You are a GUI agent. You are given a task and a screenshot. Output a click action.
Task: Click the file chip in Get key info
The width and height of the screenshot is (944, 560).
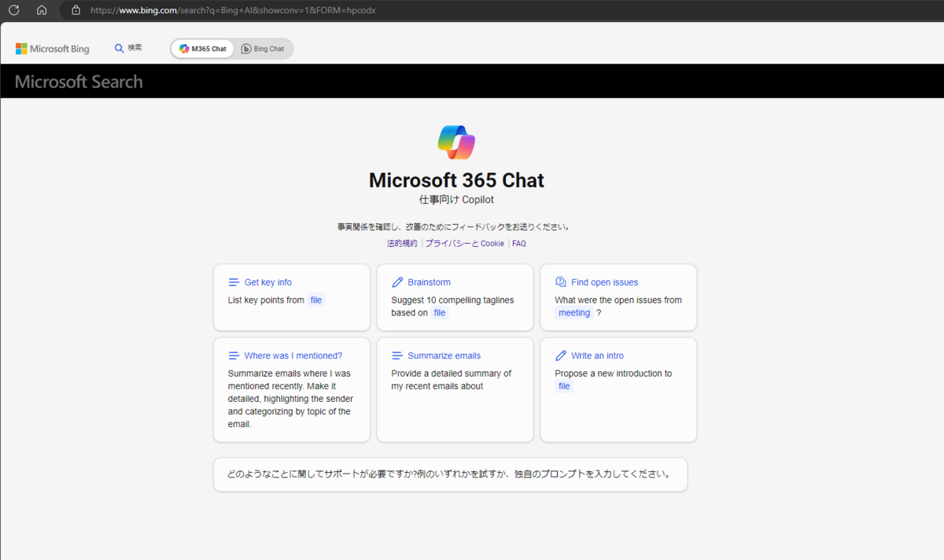pyautogui.click(x=316, y=300)
